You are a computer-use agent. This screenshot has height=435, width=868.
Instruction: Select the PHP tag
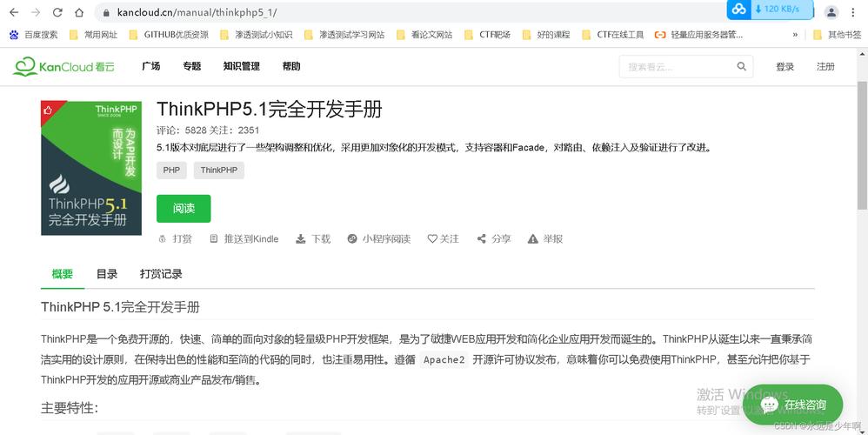coord(171,170)
